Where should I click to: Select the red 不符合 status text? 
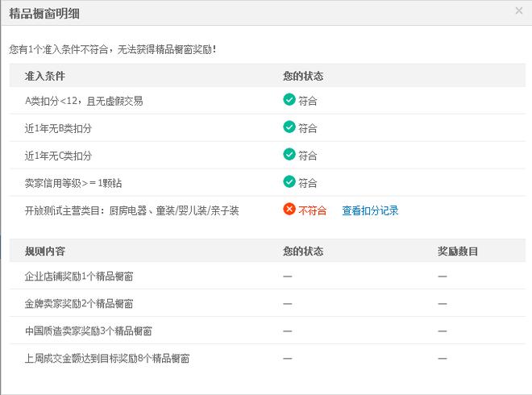tap(313, 210)
